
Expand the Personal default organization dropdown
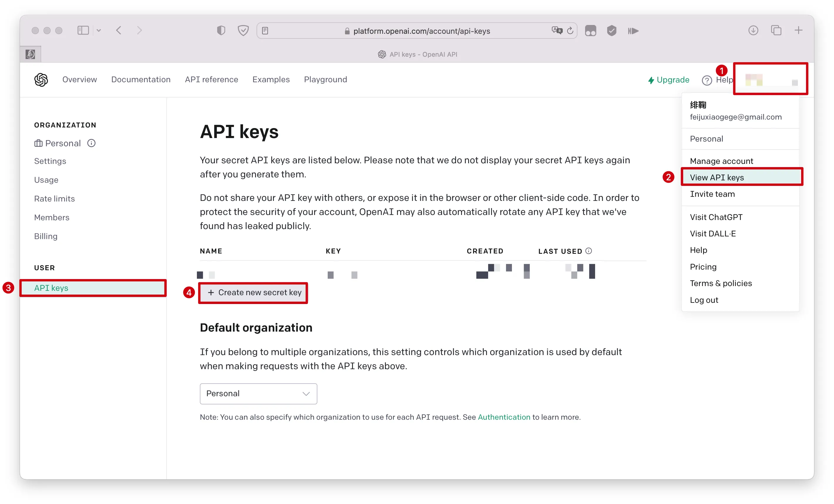point(258,394)
